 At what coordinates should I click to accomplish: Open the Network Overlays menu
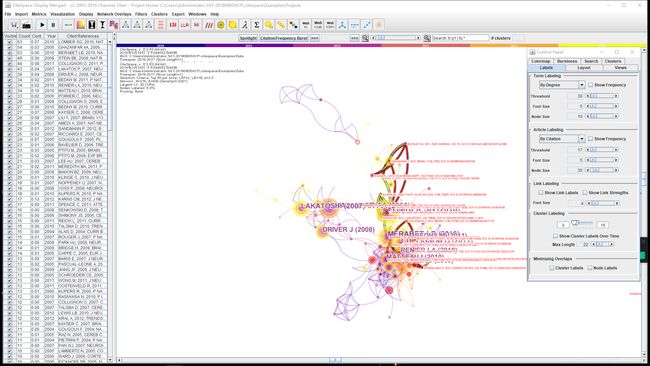[x=114, y=14]
